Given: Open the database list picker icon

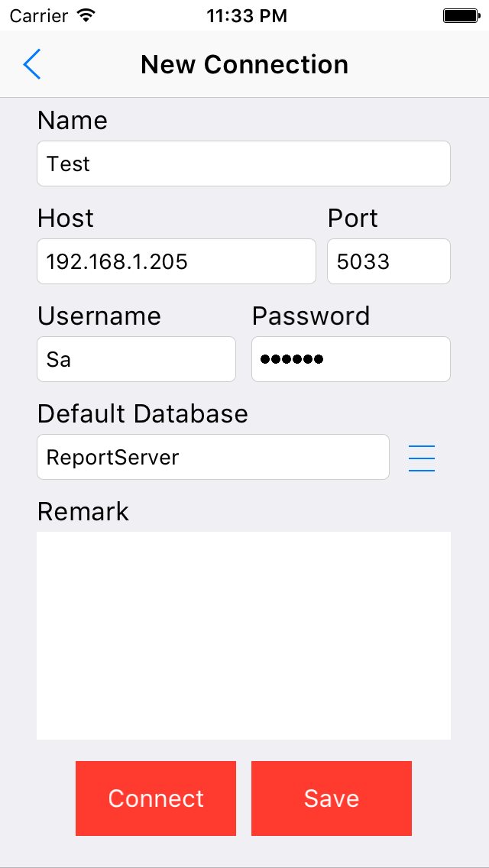Looking at the screenshot, I should (x=422, y=457).
